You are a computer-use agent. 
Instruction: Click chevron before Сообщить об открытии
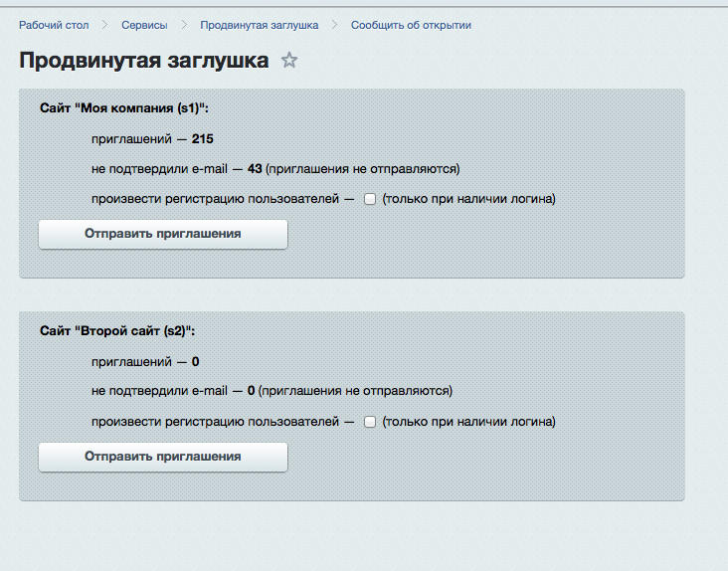pos(335,25)
